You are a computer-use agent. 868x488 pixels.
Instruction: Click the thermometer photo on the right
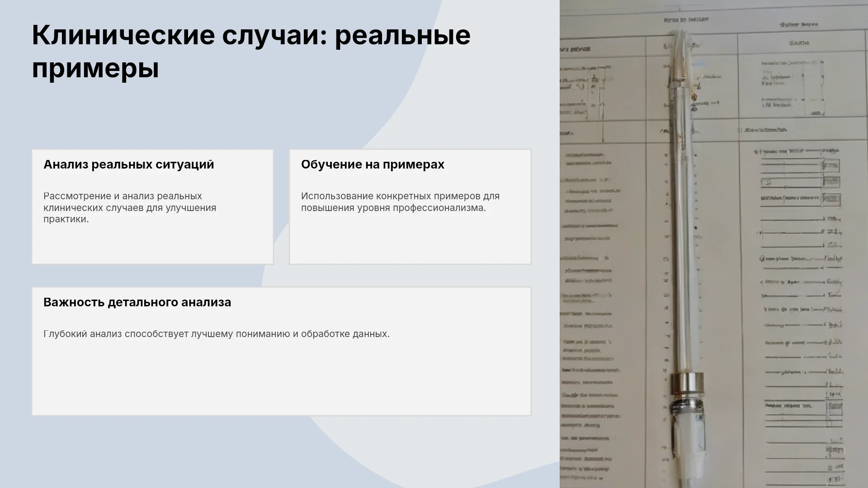point(714,244)
